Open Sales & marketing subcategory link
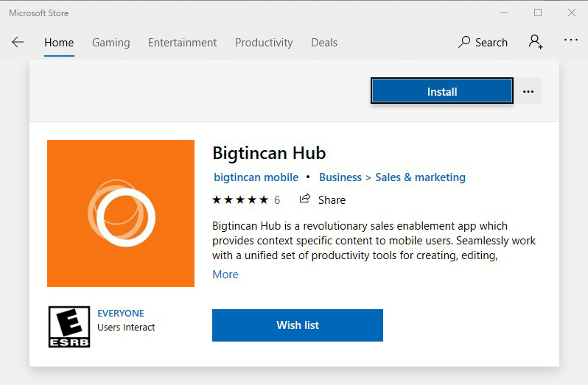Viewport: 588px width, 385px height. 421,177
